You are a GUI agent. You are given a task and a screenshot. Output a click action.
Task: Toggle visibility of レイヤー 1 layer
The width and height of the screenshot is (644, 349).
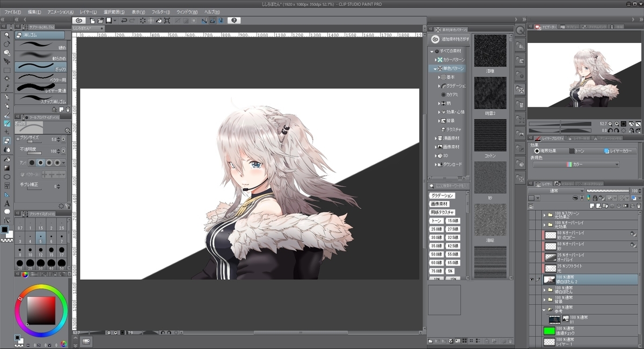pyautogui.click(x=532, y=341)
